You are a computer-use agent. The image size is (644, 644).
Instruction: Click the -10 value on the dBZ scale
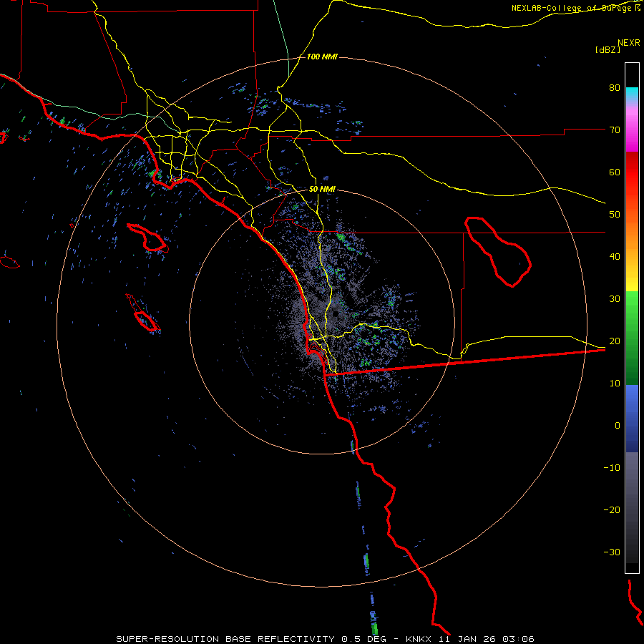point(612,468)
